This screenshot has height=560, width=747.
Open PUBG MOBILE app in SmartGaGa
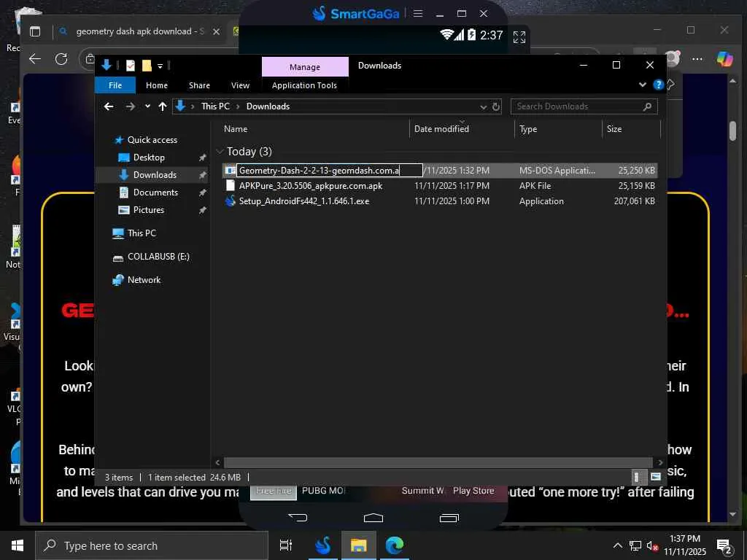[323, 491]
